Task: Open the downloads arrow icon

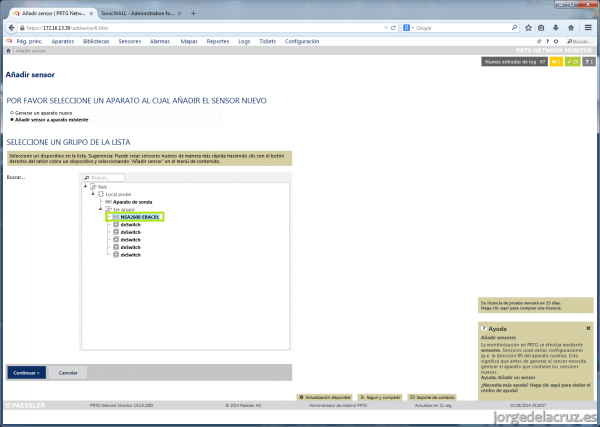Action: (556, 28)
